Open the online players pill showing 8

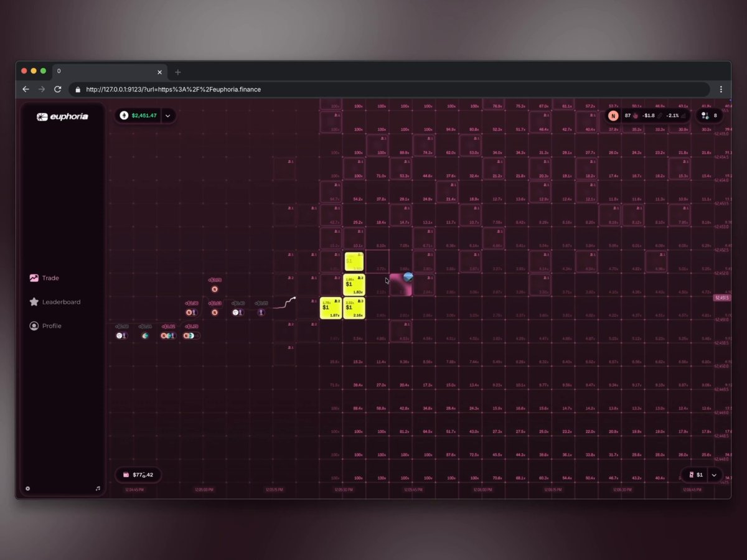[709, 115]
